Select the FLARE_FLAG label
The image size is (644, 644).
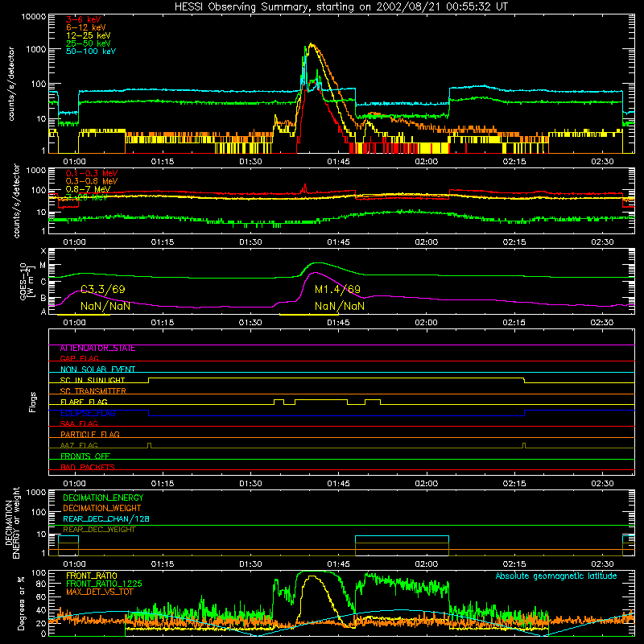(84, 402)
